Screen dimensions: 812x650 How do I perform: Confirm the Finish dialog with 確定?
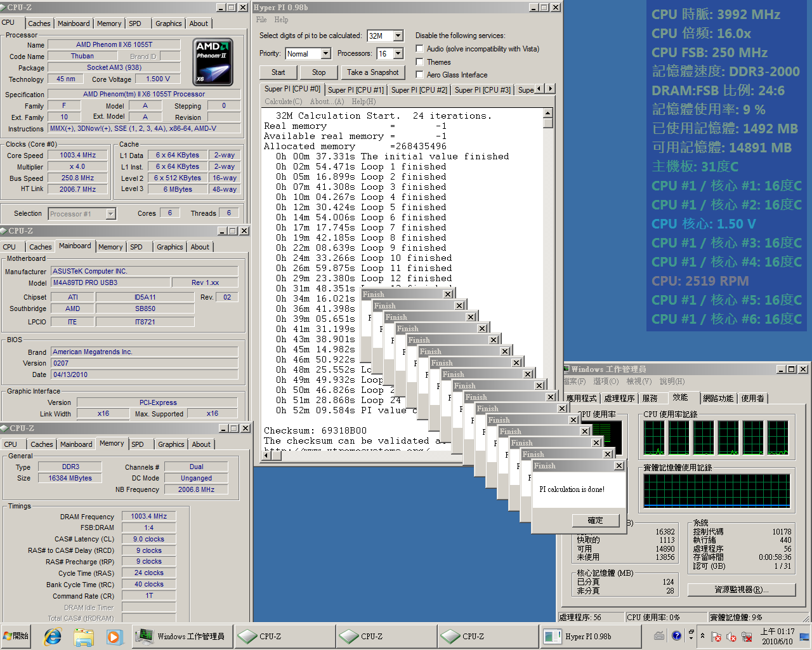596,521
